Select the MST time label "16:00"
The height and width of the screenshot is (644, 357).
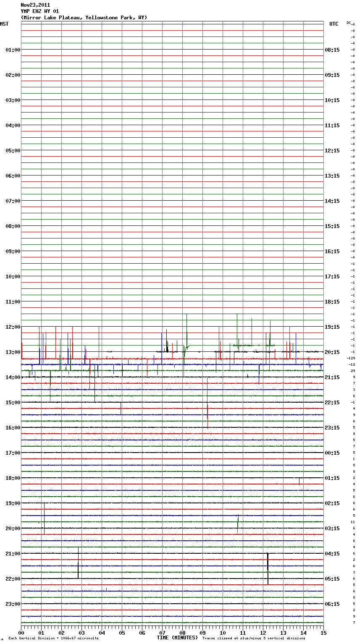[x=13, y=428]
